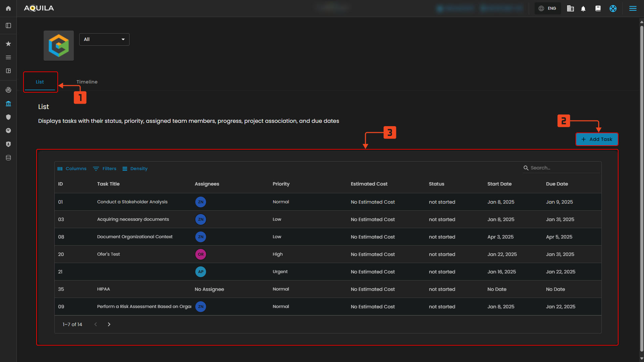
Task: Open the favorites star icon
Action: pyautogui.click(x=8, y=44)
